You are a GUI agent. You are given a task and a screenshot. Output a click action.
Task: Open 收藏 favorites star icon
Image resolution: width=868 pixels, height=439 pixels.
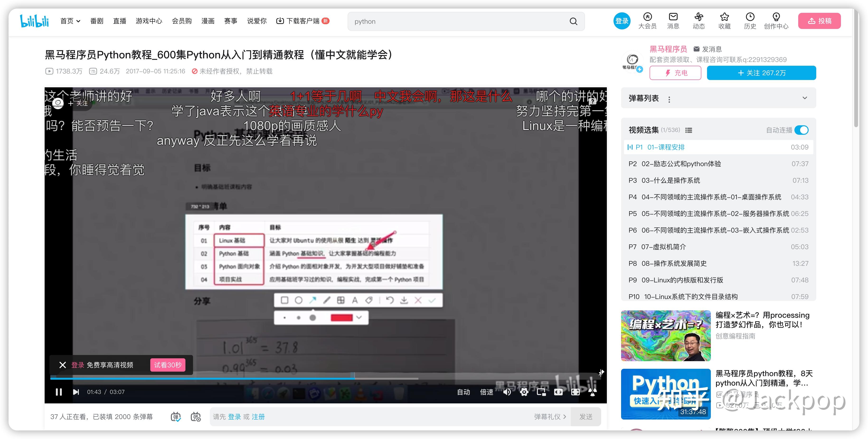(x=724, y=17)
